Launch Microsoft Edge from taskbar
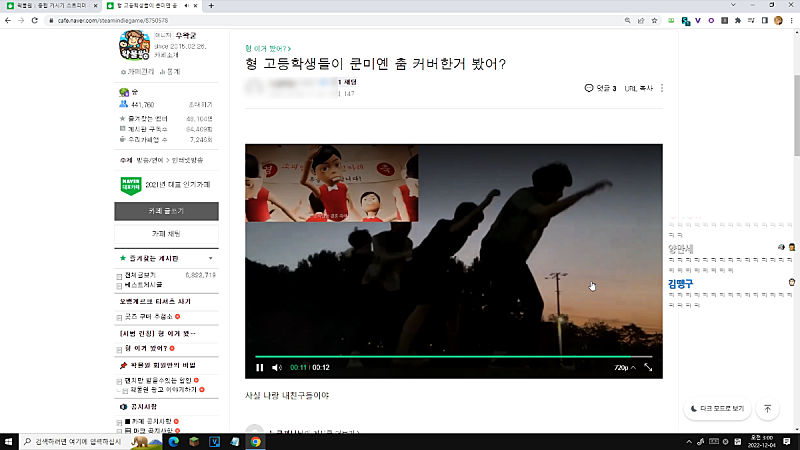Image resolution: width=800 pixels, height=450 pixels. (x=173, y=442)
